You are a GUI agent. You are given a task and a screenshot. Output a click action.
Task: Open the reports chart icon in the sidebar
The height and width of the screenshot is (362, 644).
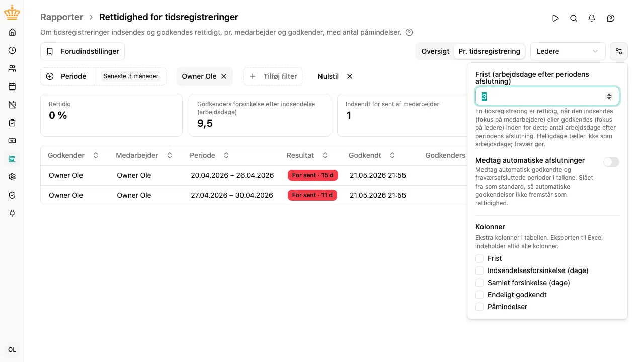click(12, 159)
